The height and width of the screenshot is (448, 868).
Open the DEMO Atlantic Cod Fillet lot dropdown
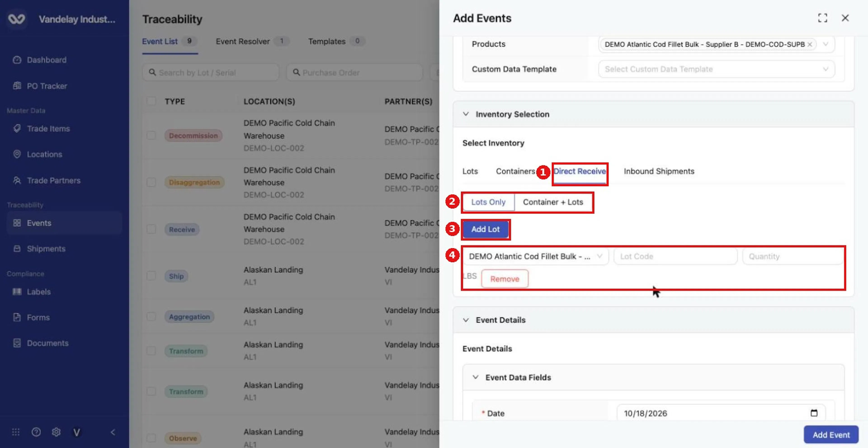(x=536, y=256)
